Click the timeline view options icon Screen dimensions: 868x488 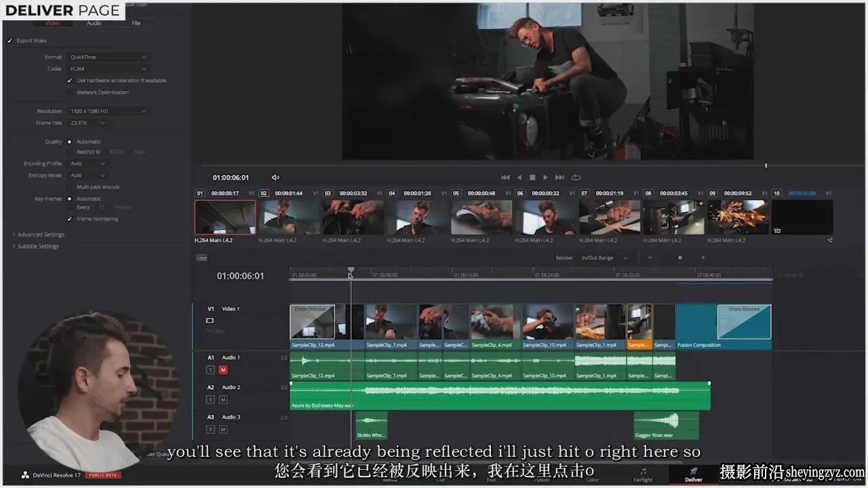coord(201,258)
